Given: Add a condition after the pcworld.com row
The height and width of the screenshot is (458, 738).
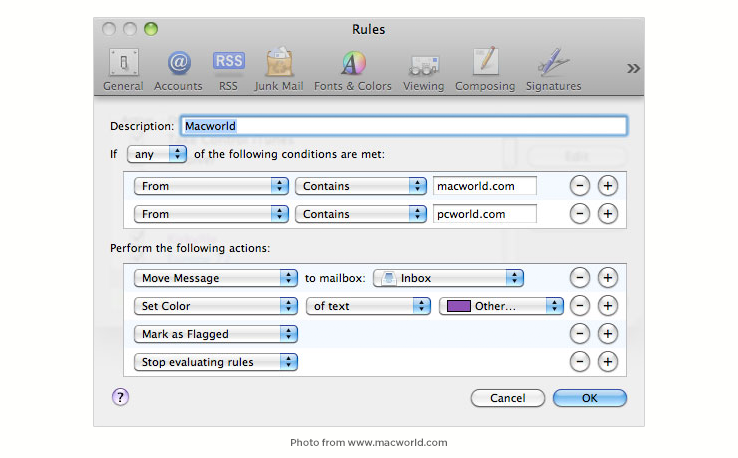Looking at the screenshot, I should [x=608, y=214].
